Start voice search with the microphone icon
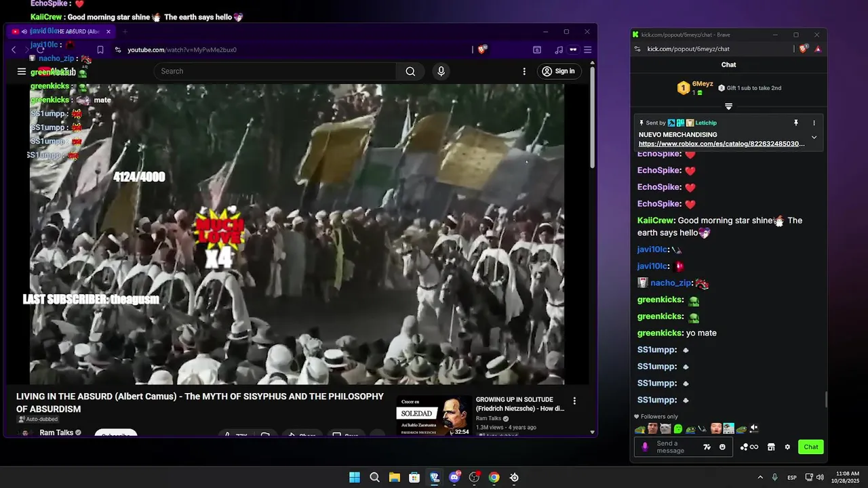Screen dimensions: 868x488 [441, 71]
